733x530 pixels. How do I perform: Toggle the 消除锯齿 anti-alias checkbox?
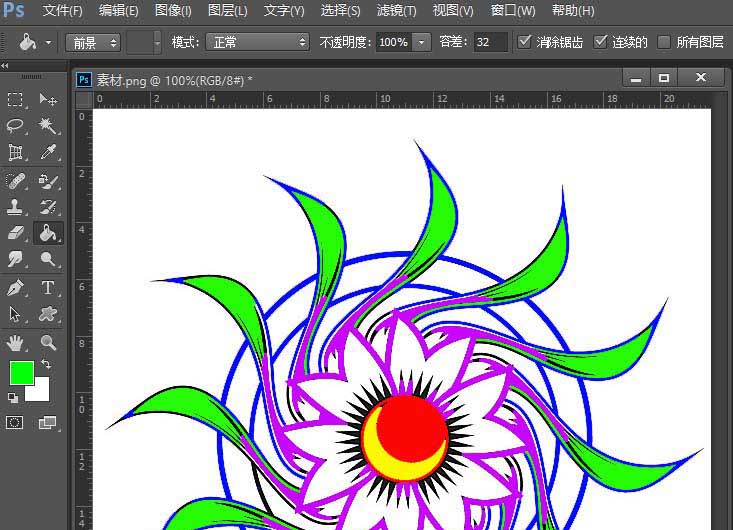[525, 42]
